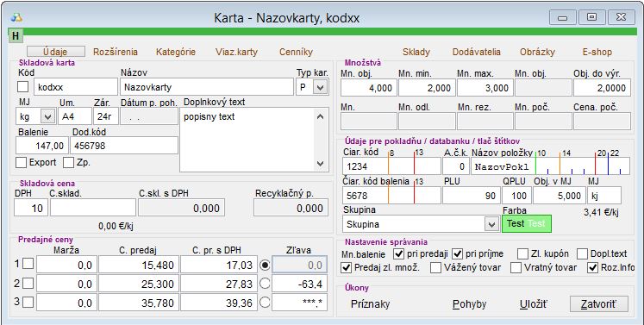Expand the MJ unit dropdown showing kg
Viewport: 644px width, 325px height.
[47, 116]
